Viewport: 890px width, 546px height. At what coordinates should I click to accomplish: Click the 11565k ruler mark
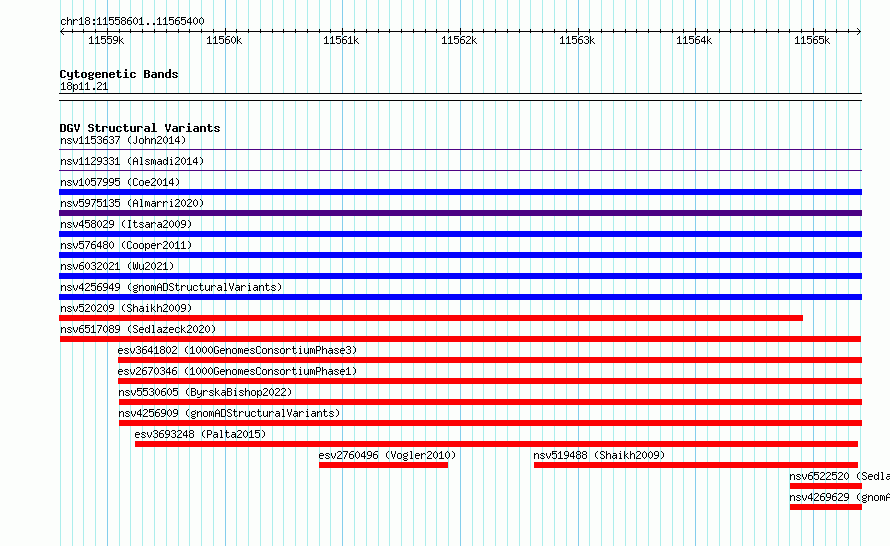pos(812,40)
